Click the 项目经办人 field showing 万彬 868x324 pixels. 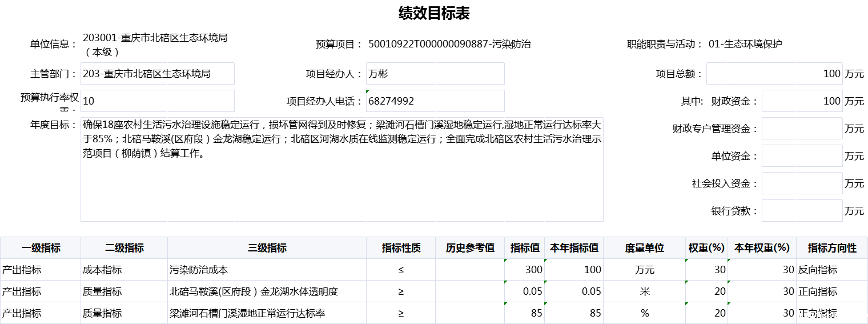click(435, 74)
